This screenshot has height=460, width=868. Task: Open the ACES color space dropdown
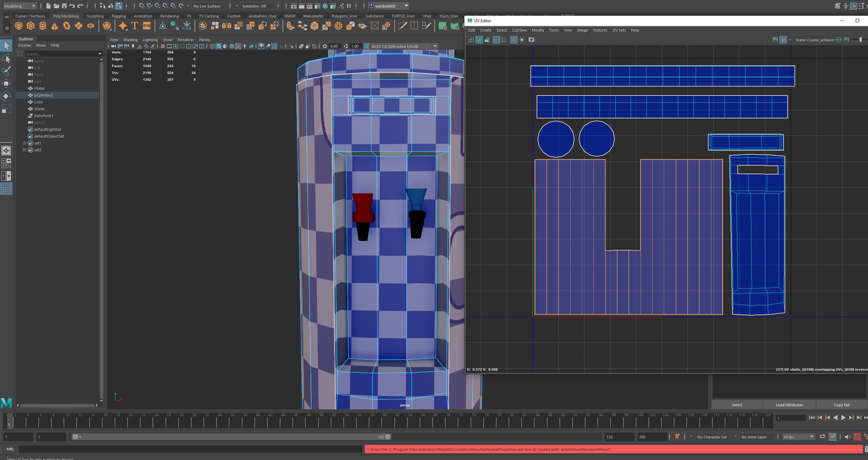[x=435, y=46]
